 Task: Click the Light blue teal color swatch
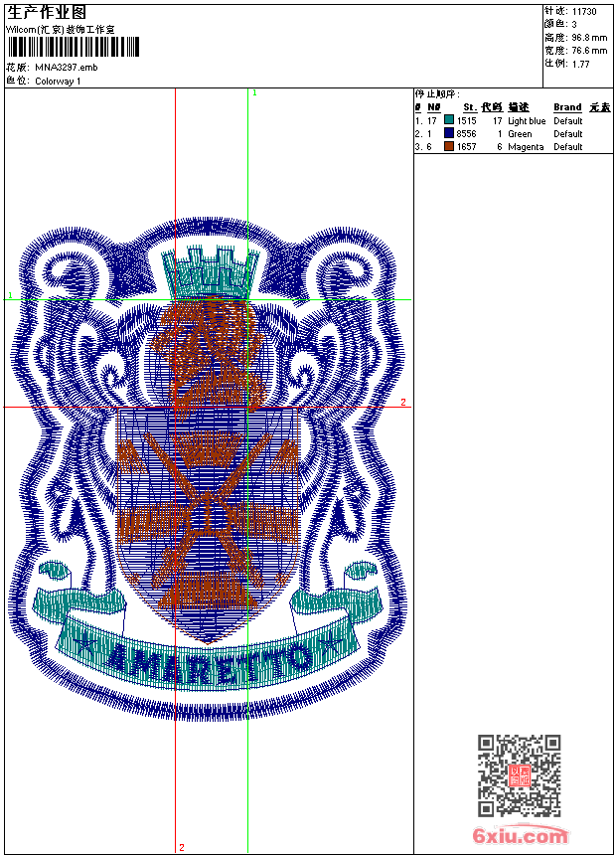[449, 120]
